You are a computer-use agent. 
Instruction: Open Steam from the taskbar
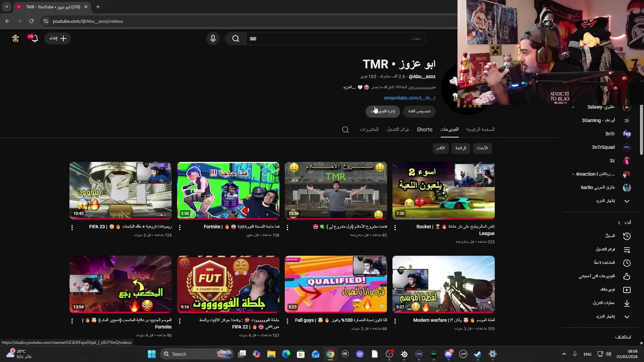477,354
